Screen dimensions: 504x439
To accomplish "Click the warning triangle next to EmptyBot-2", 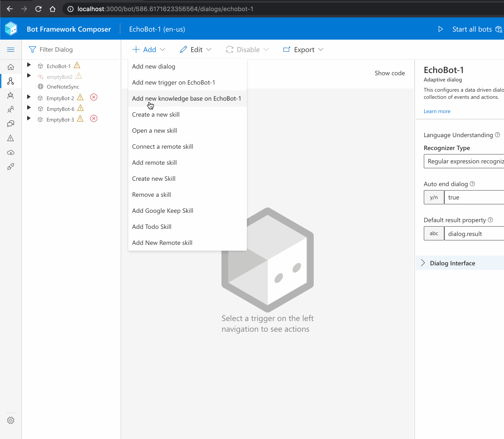I will tap(80, 98).
